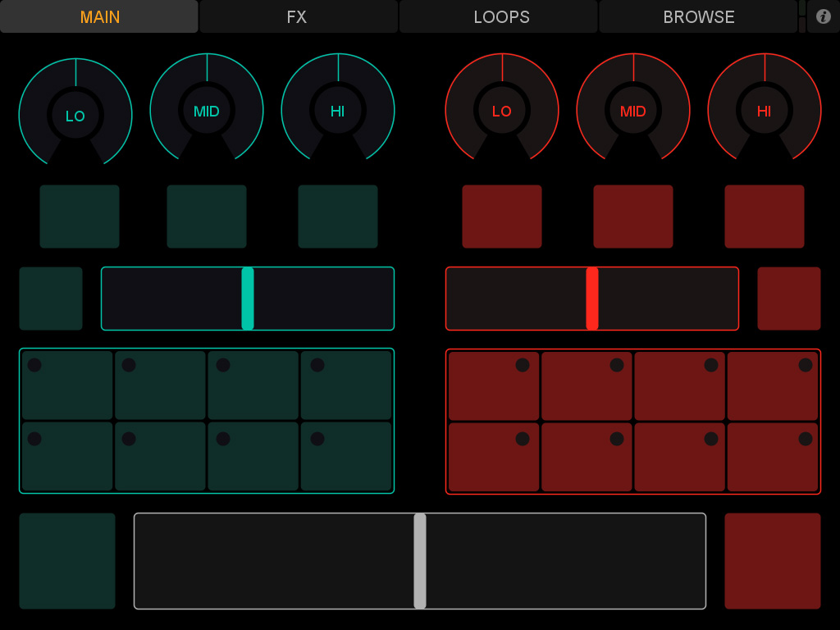Click the teal horizontal slider handle
The image size is (840, 630).
pyautogui.click(x=248, y=299)
